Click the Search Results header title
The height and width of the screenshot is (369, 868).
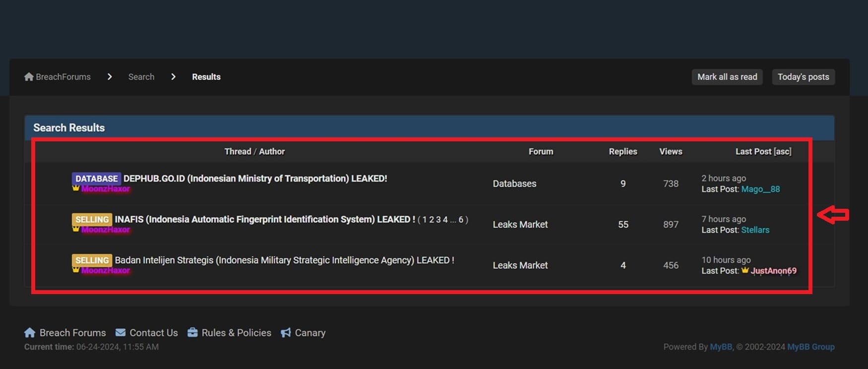pyautogui.click(x=69, y=127)
